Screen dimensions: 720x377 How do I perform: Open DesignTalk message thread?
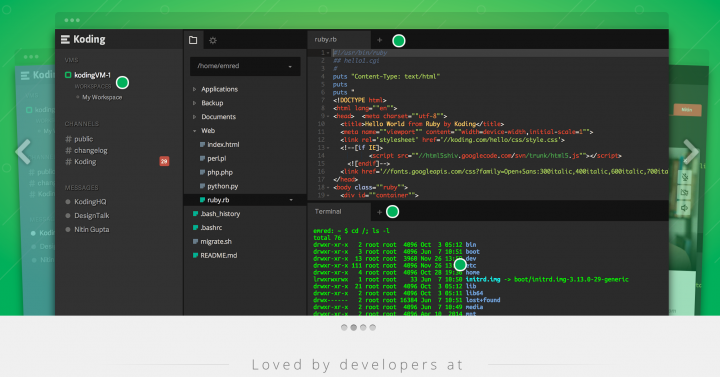click(87, 215)
